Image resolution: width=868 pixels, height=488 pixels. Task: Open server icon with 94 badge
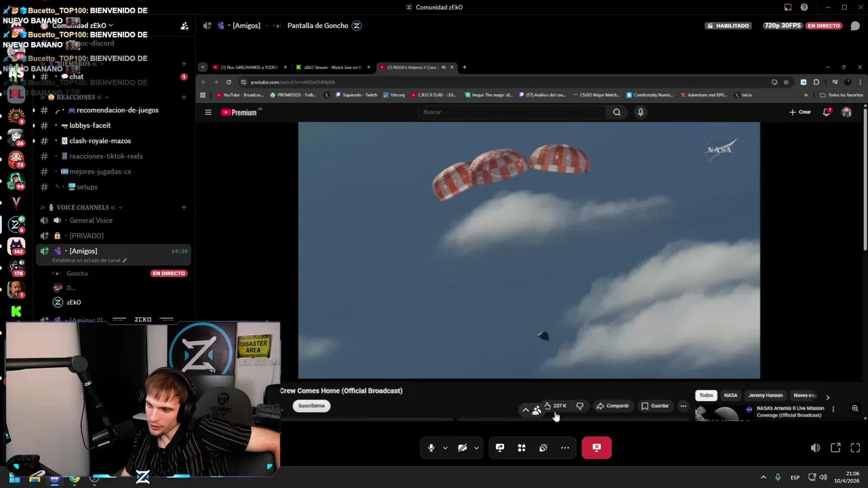(x=16, y=182)
